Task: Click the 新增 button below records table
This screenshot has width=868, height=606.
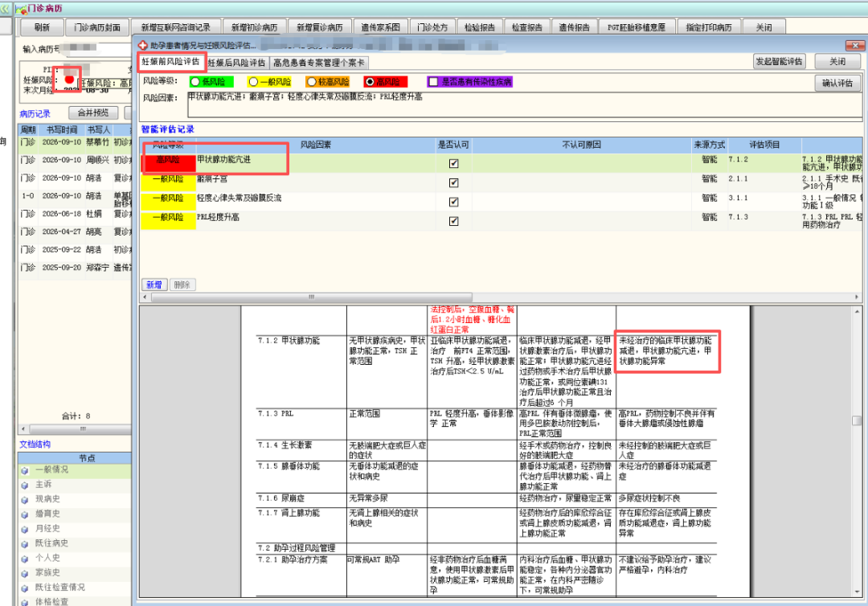Action: (x=154, y=285)
